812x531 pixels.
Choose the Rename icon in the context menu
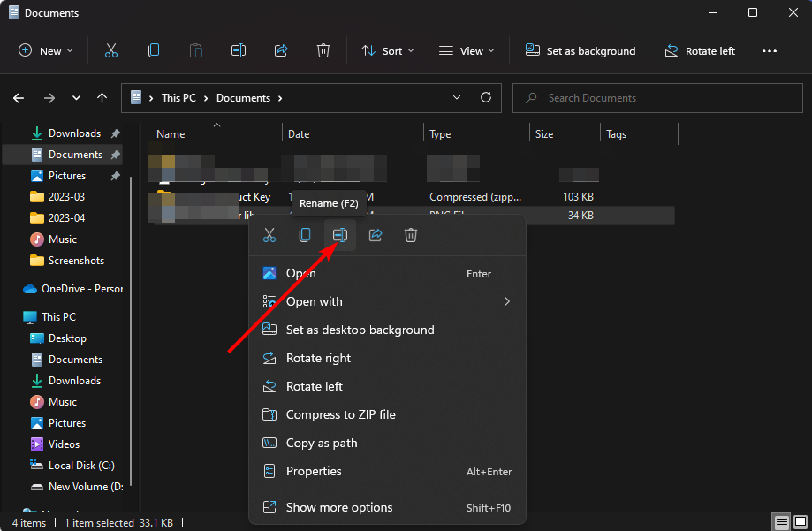coord(340,235)
